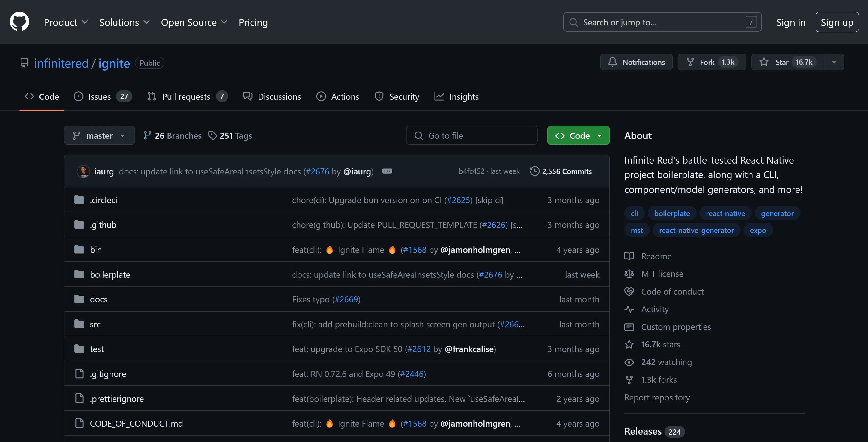Open the bin folder icon
Viewport: 868px width, 442px height.
pos(79,250)
